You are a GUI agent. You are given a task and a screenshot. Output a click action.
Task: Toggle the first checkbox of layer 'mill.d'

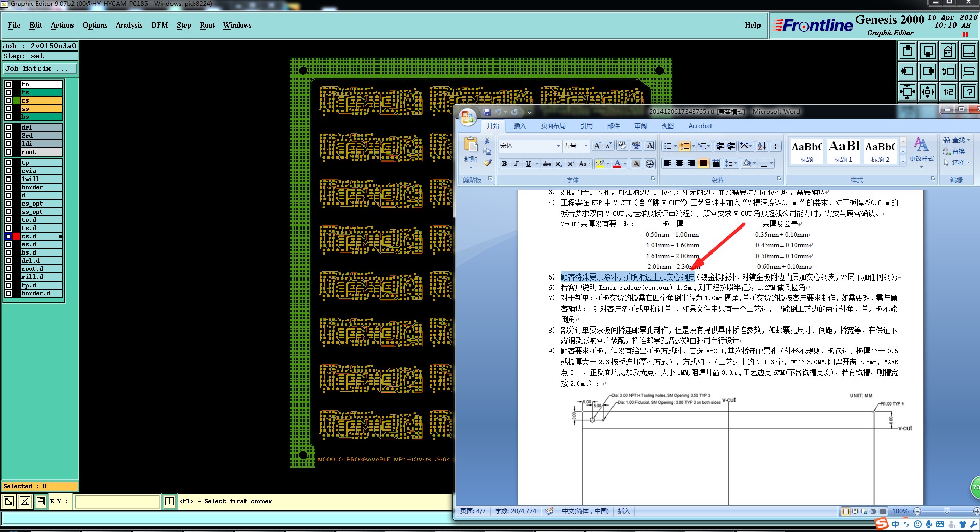(x=8, y=277)
